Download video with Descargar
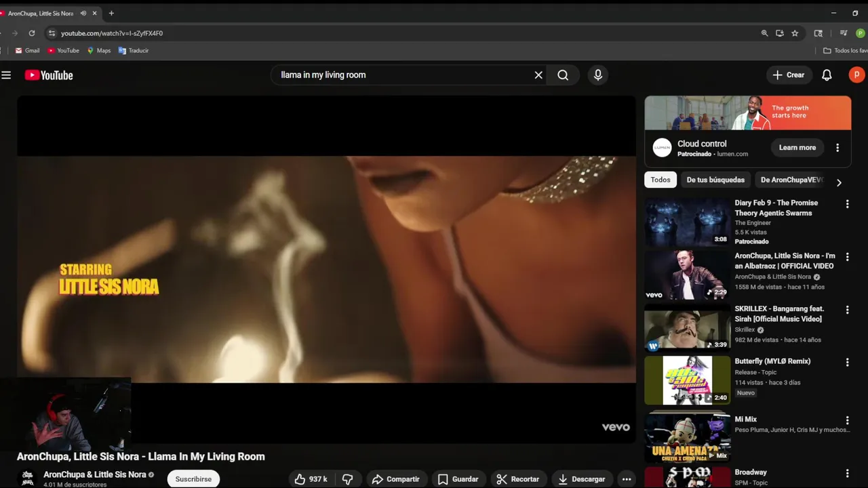Viewport: 868px width, 488px height. coord(581,479)
